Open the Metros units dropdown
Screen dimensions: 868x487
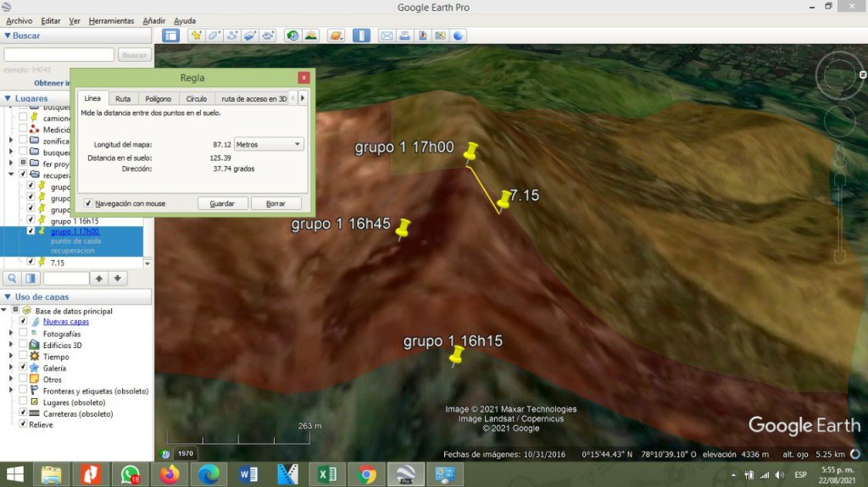point(269,145)
